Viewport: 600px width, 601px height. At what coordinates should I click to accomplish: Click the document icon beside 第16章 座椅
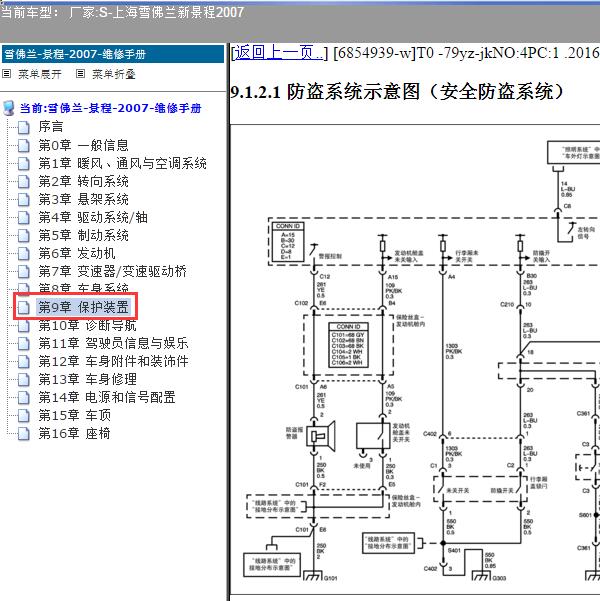click(x=24, y=433)
